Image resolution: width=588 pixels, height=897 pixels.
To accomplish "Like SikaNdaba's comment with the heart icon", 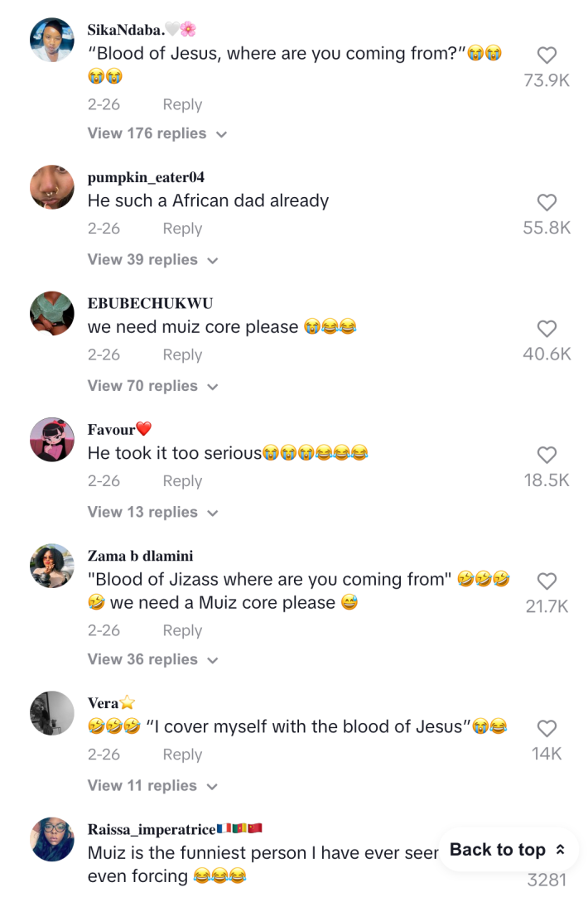I will (x=547, y=55).
